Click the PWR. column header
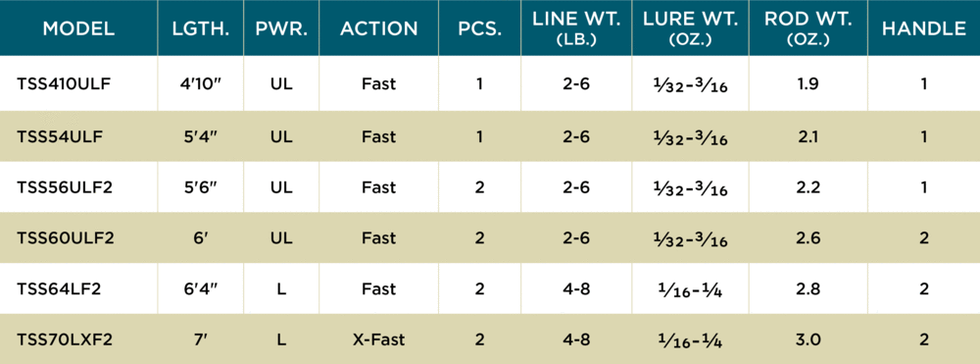980x364 pixels. (x=281, y=28)
